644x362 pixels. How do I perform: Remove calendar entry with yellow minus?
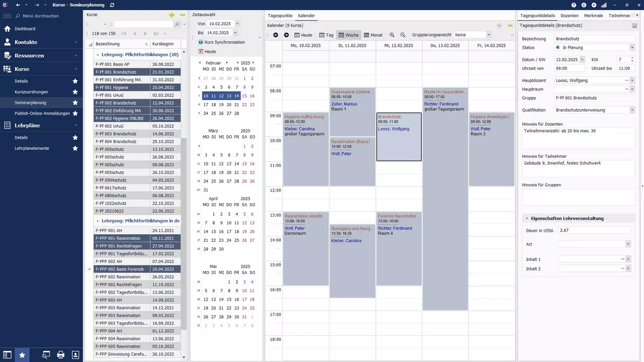point(510,26)
